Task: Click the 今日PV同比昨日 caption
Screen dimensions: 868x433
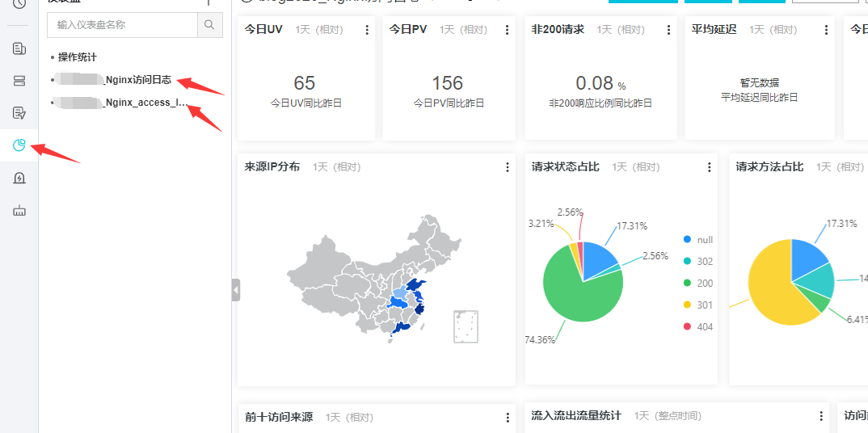Action: [449, 103]
